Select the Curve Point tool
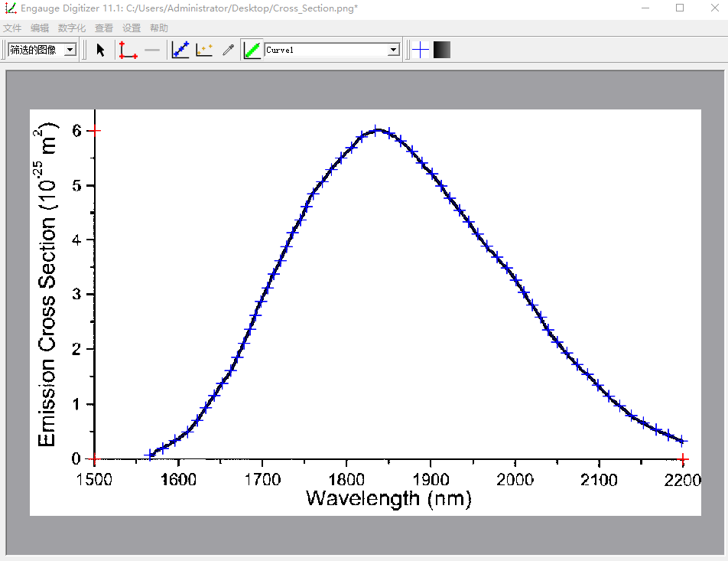The height and width of the screenshot is (561, 728). point(180,50)
